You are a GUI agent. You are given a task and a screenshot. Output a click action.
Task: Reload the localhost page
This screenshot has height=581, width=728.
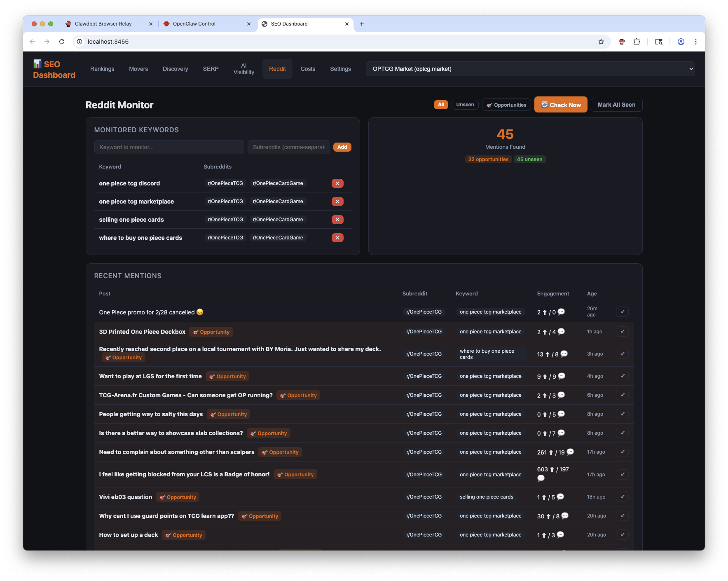coord(62,42)
